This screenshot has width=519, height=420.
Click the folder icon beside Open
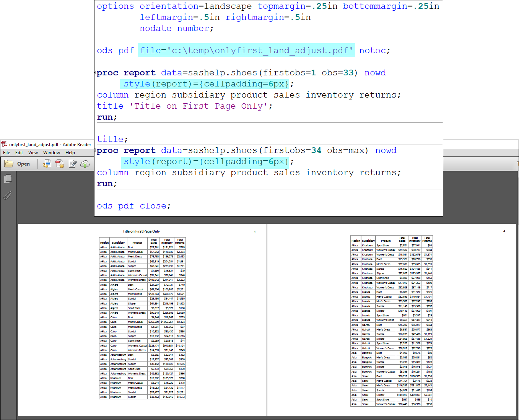(x=8, y=163)
